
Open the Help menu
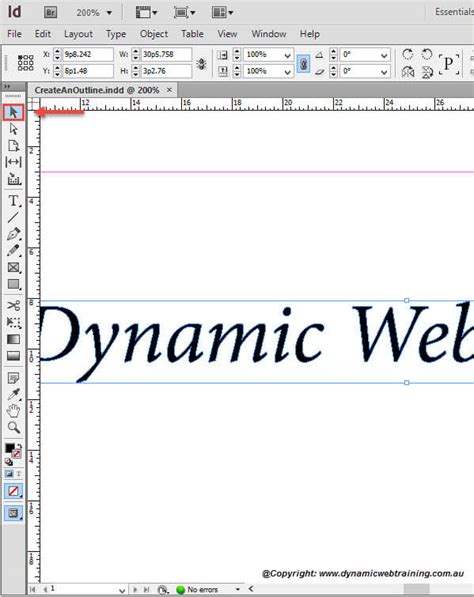[x=310, y=34]
